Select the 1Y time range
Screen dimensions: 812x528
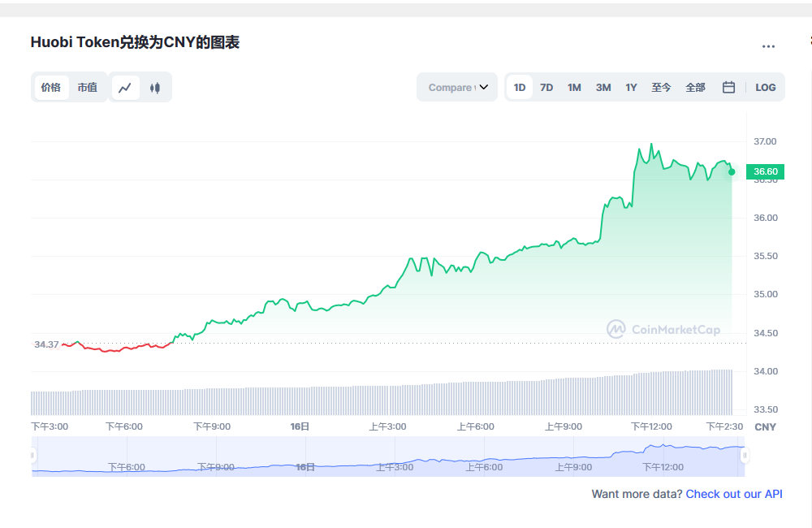(631, 87)
